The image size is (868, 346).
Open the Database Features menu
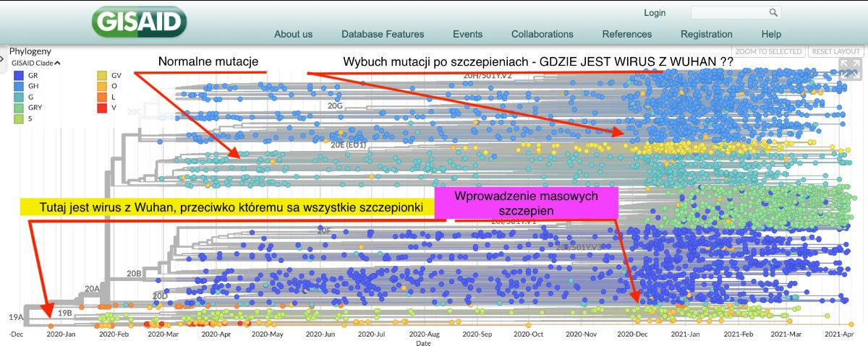tap(383, 34)
